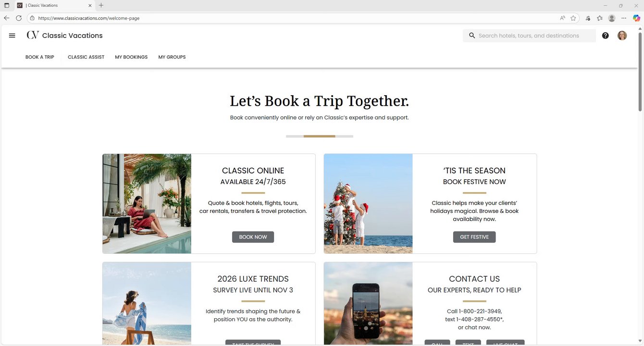Viewport: 644px width, 346px height.
Task: Click the Christmas tree beach thumbnail
Action: point(368,204)
